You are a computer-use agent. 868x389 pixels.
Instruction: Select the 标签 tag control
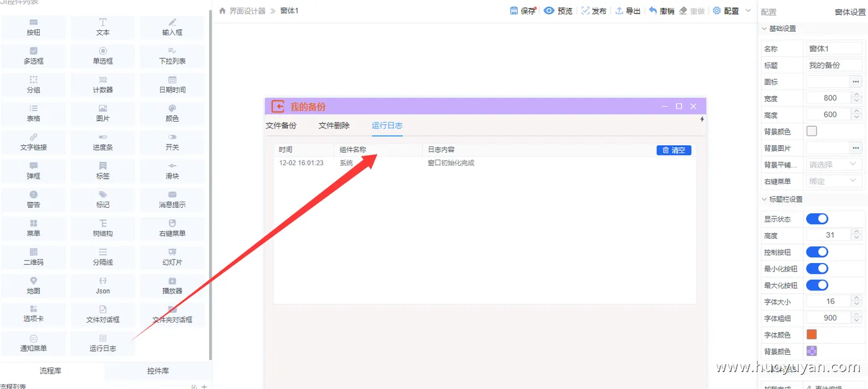[x=103, y=171]
